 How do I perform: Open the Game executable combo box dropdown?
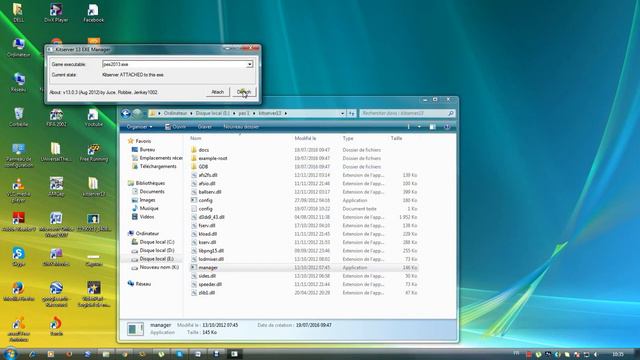pos(249,64)
